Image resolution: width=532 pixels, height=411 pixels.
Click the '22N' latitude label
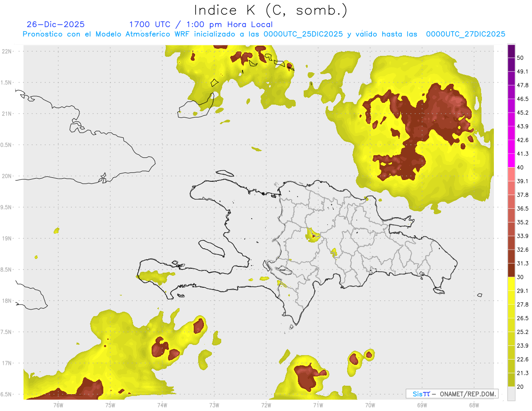tap(7, 51)
